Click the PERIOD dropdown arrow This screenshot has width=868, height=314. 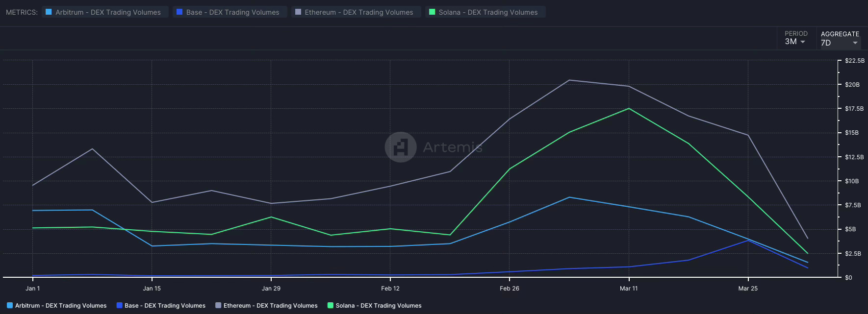coord(803,42)
